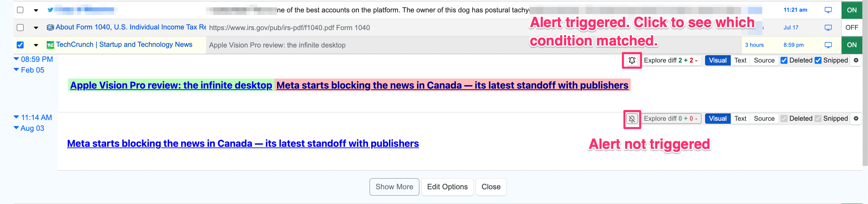Image resolution: width=868 pixels, height=204 pixels.
Task: Click monitor icon in the Twitter row
Action: click(x=828, y=10)
